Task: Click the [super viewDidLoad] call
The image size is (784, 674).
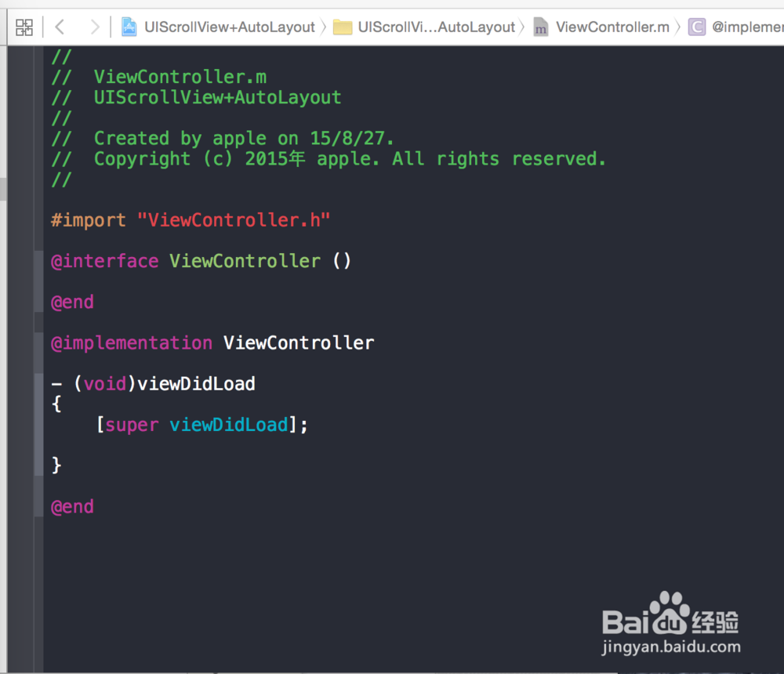Action: (202, 425)
